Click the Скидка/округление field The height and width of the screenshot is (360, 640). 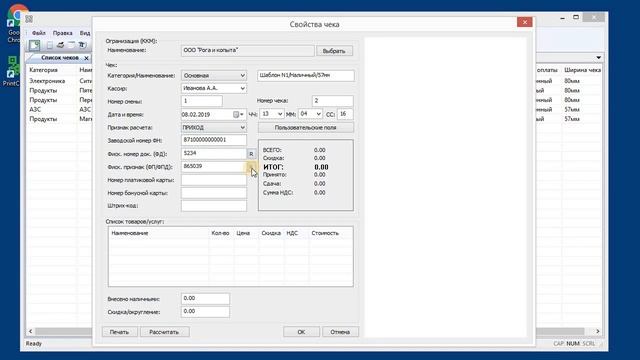click(x=205, y=312)
